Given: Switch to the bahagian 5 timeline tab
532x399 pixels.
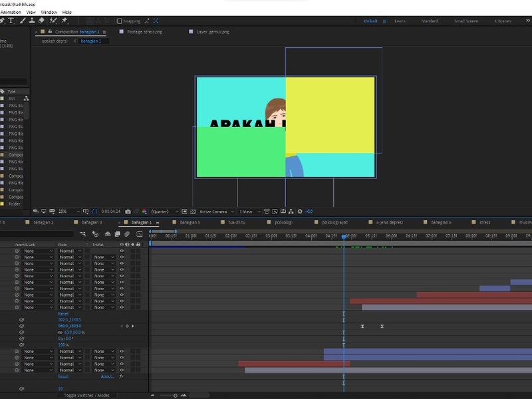Looking at the screenshot, I should 190,222.
